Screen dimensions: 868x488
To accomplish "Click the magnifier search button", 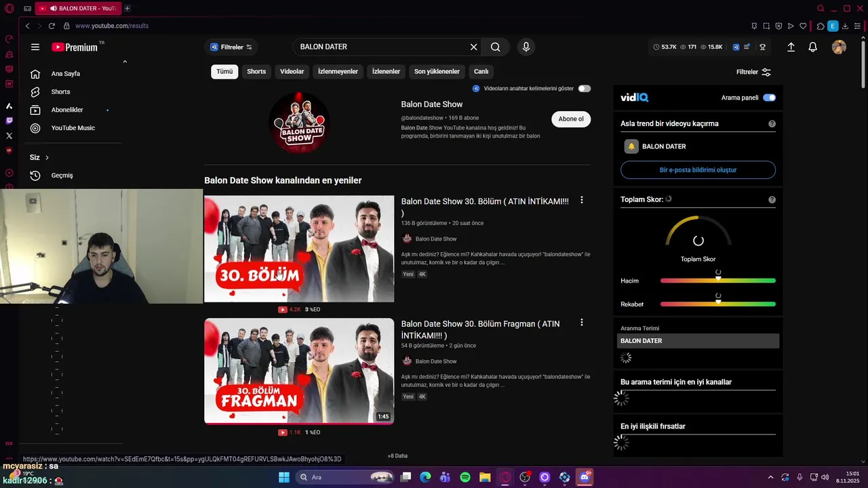I will click(x=496, y=47).
